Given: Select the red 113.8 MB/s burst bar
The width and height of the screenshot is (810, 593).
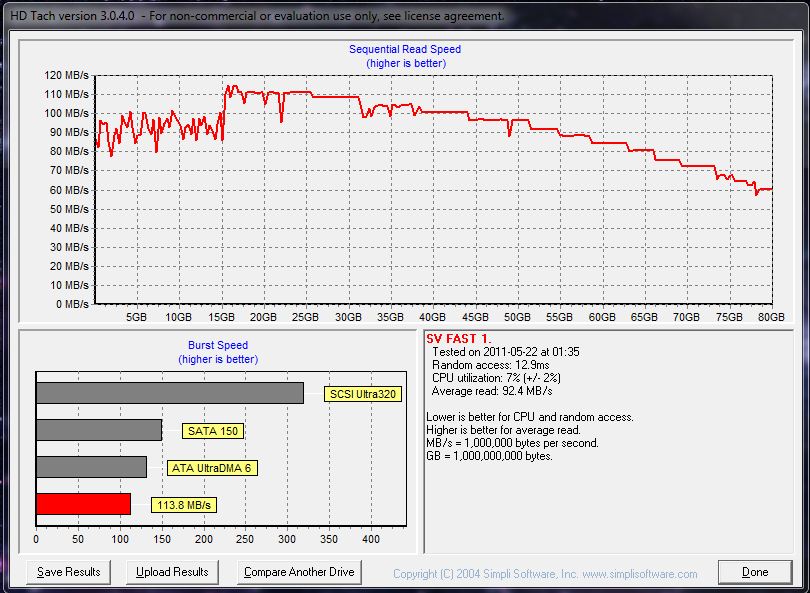Looking at the screenshot, I should [83, 504].
